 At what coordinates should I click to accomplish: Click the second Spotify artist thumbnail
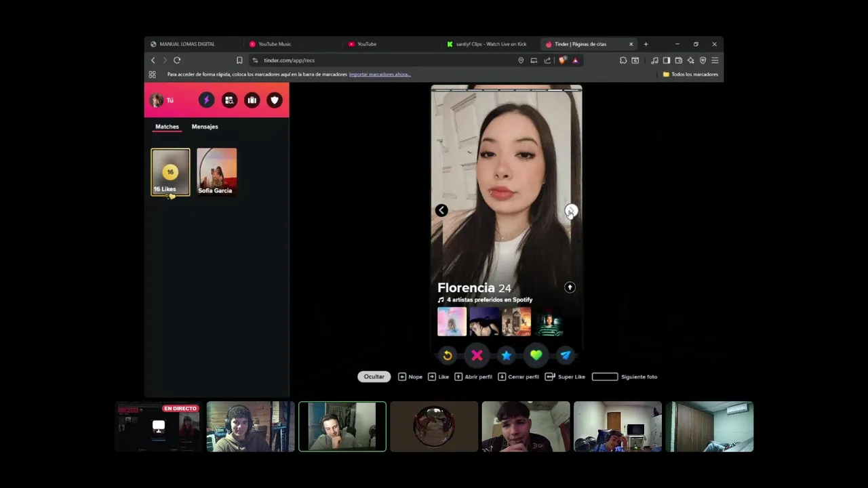(484, 322)
